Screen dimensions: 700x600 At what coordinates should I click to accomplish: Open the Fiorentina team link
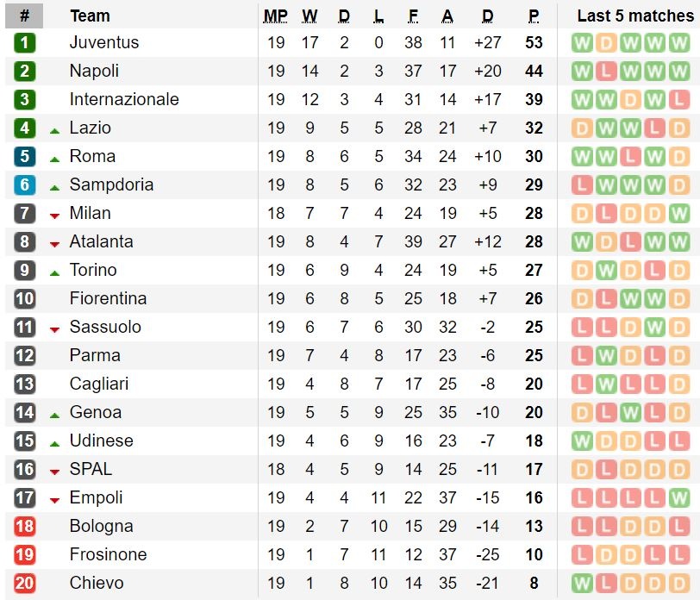(108, 298)
